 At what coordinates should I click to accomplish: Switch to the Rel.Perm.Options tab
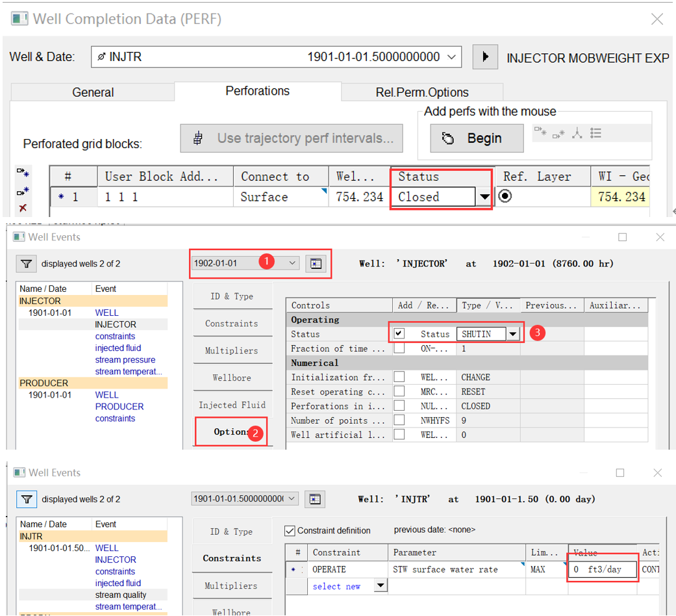point(421,92)
